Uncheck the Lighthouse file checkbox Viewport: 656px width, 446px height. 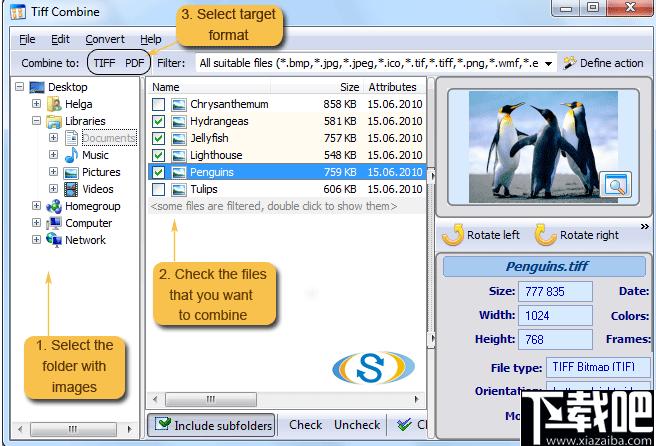pyautogui.click(x=159, y=155)
